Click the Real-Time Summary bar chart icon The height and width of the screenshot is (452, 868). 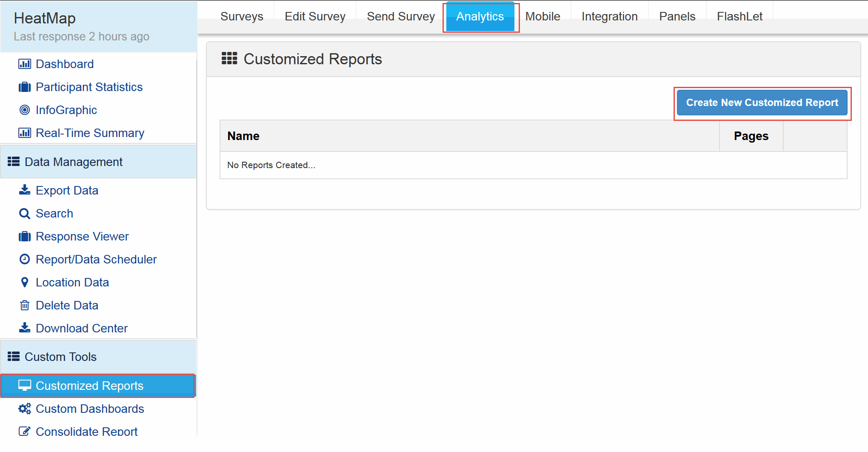click(x=25, y=133)
